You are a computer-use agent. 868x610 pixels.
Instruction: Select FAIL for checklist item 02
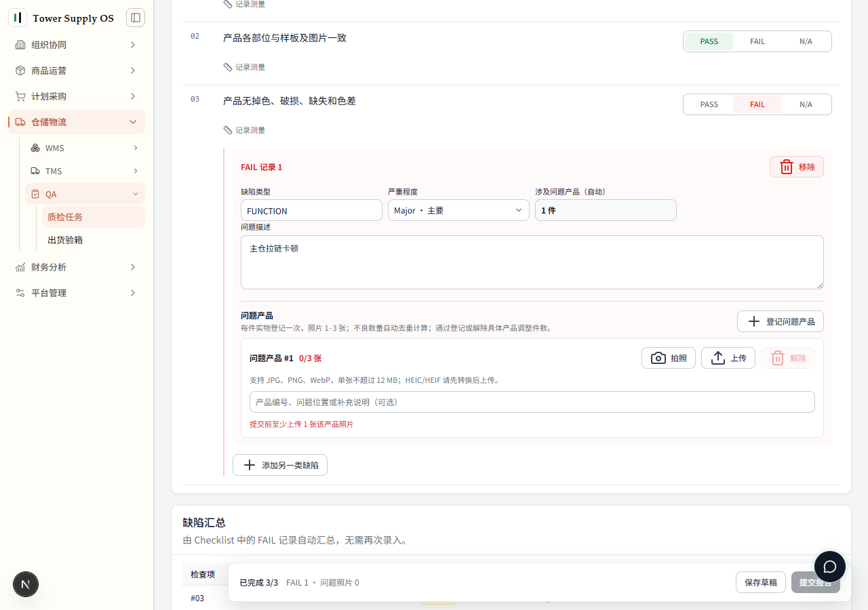(x=757, y=41)
